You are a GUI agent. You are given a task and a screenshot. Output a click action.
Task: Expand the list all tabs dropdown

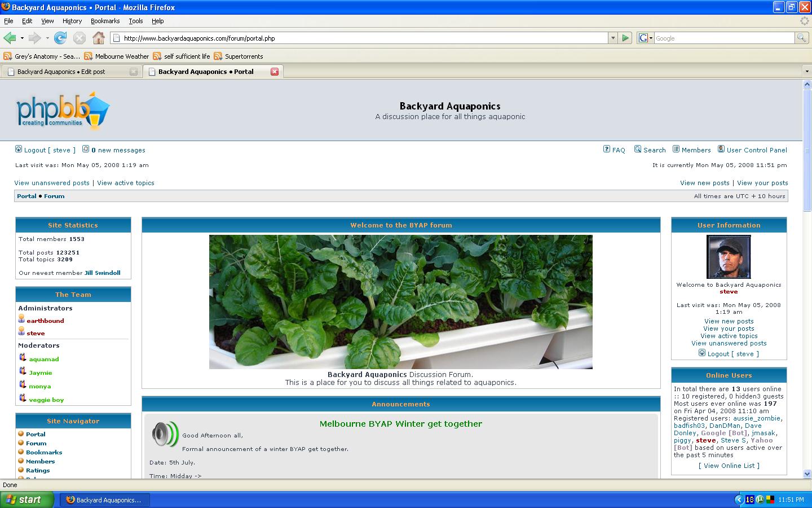(806, 72)
